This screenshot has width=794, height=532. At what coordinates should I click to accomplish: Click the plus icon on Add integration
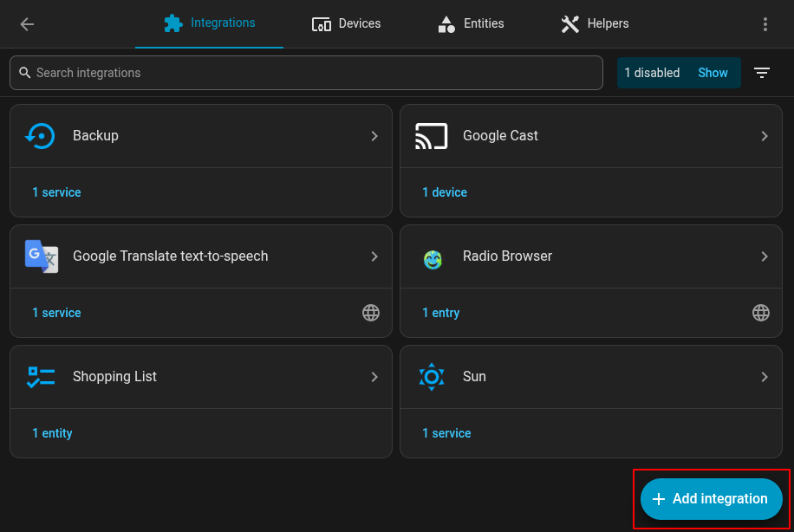658,499
